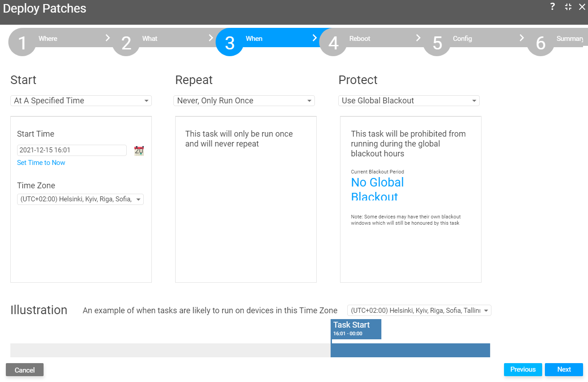Image resolution: width=588 pixels, height=382 pixels.
Task: Open the help question mark icon
Action: click(x=553, y=7)
